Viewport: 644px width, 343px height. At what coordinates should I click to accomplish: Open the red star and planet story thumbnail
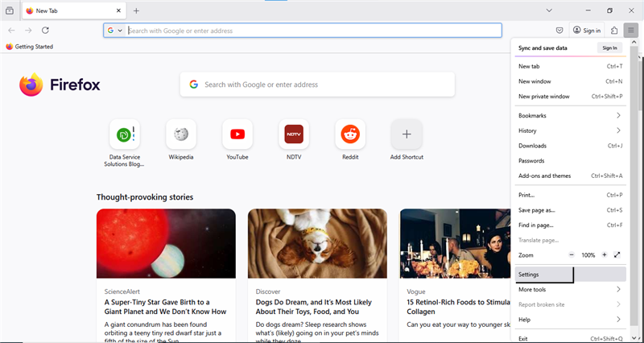(x=166, y=244)
